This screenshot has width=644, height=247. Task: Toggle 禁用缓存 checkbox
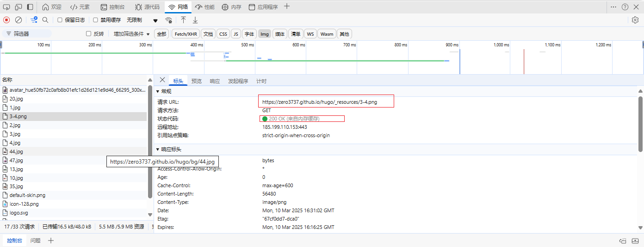coord(96,20)
